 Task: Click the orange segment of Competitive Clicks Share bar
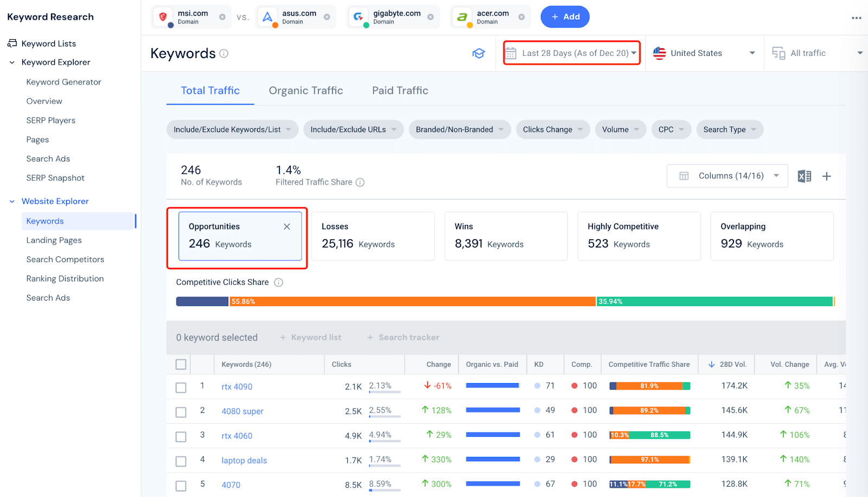(412, 302)
